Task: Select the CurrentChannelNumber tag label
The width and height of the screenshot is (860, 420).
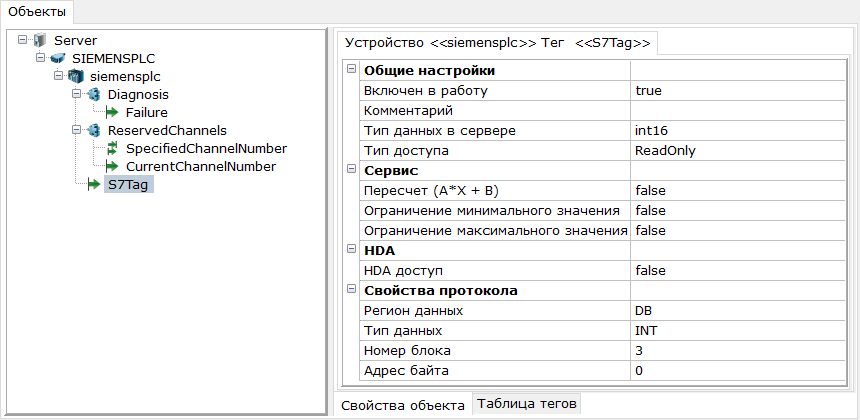Action: [201, 166]
